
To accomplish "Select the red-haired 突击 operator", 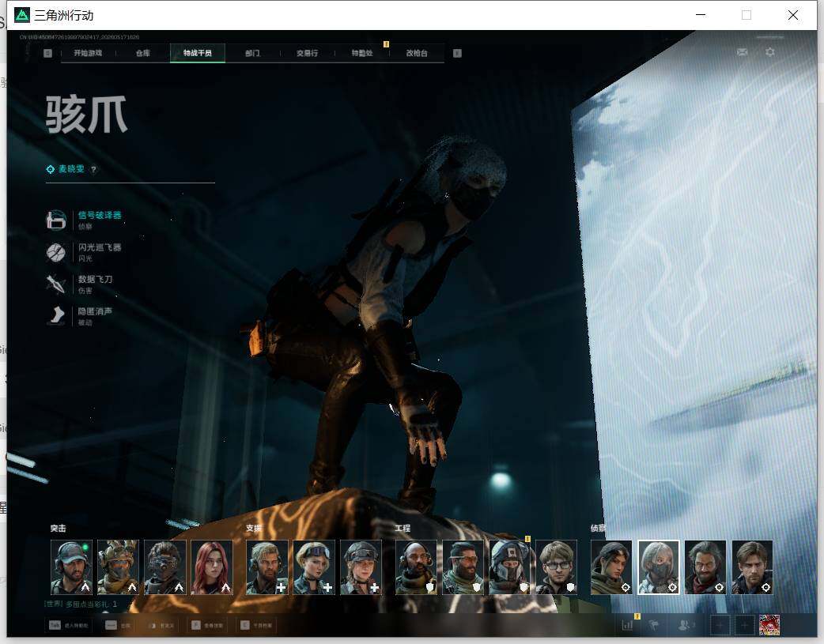I will click(x=212, y=567).
